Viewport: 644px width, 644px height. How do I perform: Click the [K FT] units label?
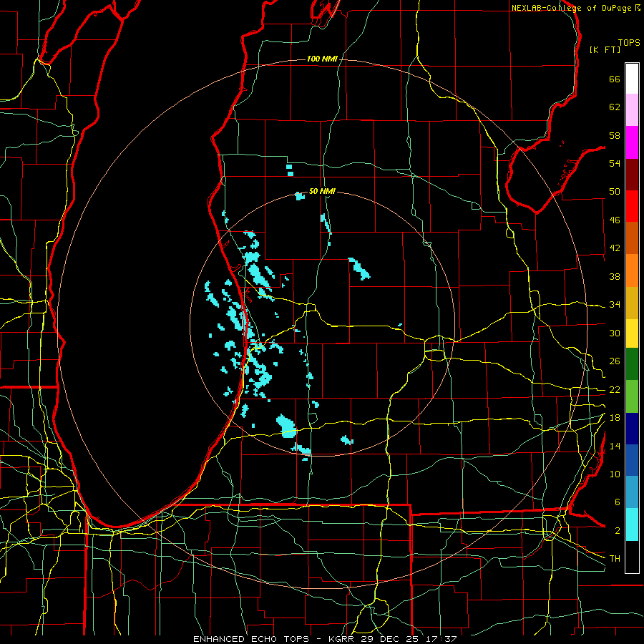click(605, 49)
